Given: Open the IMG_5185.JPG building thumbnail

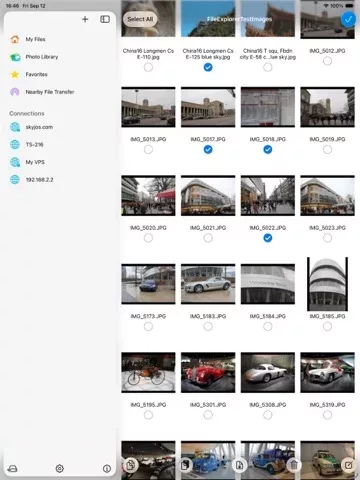Looking at the screenshot, I should pyautogui.click(x=327, y=284).
